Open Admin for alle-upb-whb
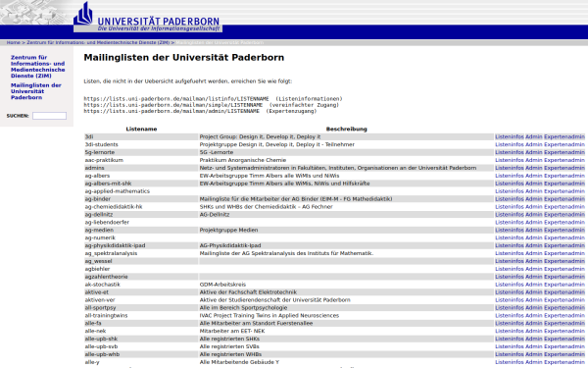The image size is (588, 368). 534,354
